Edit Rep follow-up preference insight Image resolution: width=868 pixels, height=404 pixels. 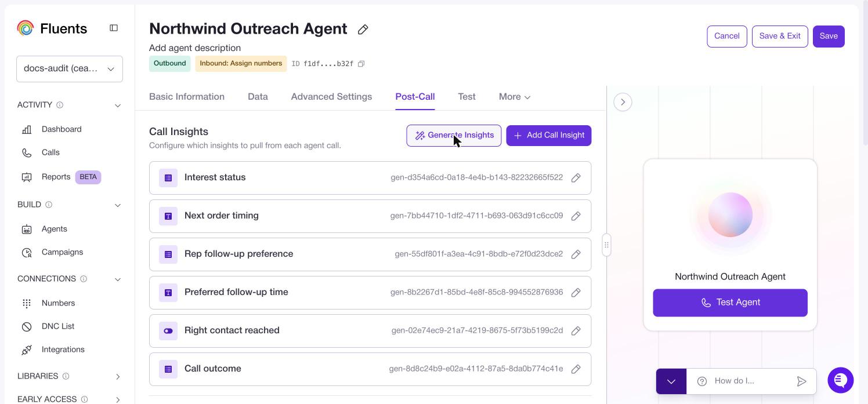tap(576, 254)
